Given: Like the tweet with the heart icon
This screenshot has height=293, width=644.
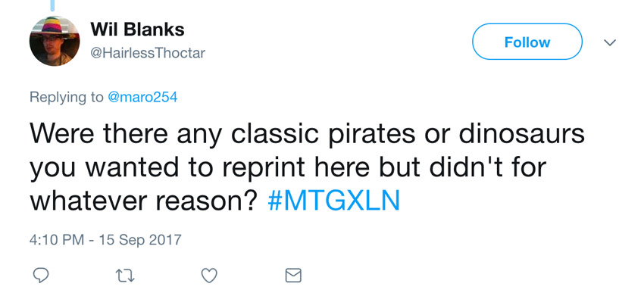Looking at the screenshot, I should point(209,276).
